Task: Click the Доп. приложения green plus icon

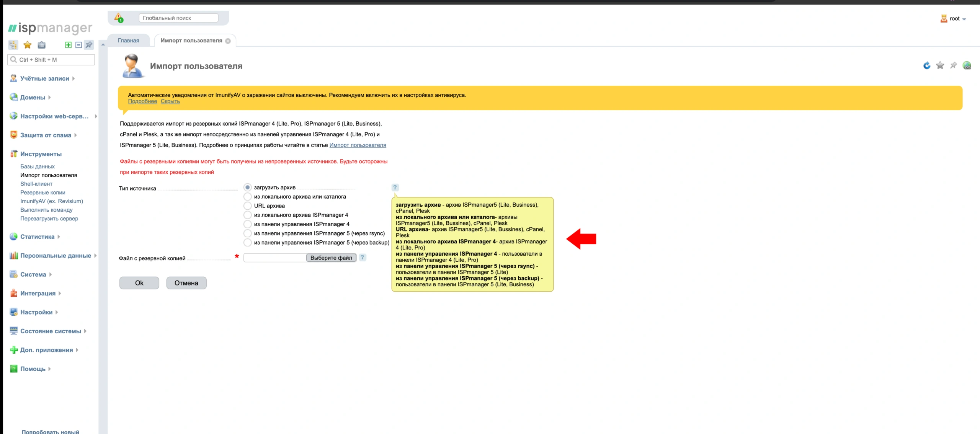Action: click(x=13, y=349)
